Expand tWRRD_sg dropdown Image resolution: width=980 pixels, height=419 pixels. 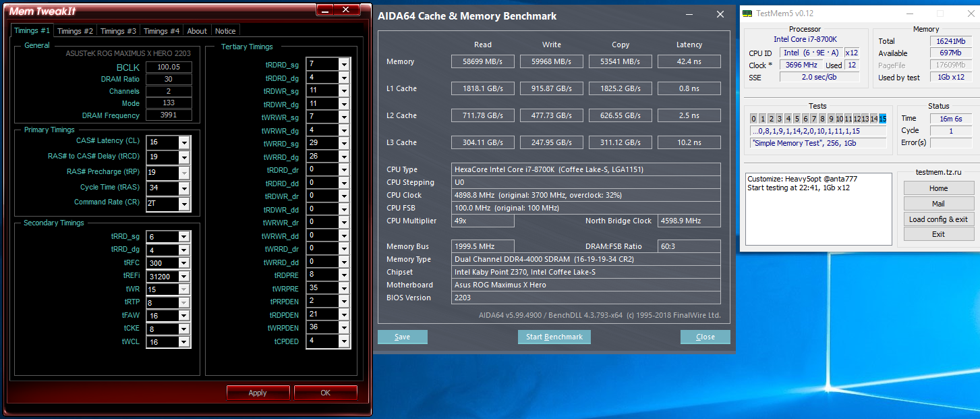[344, 143]
